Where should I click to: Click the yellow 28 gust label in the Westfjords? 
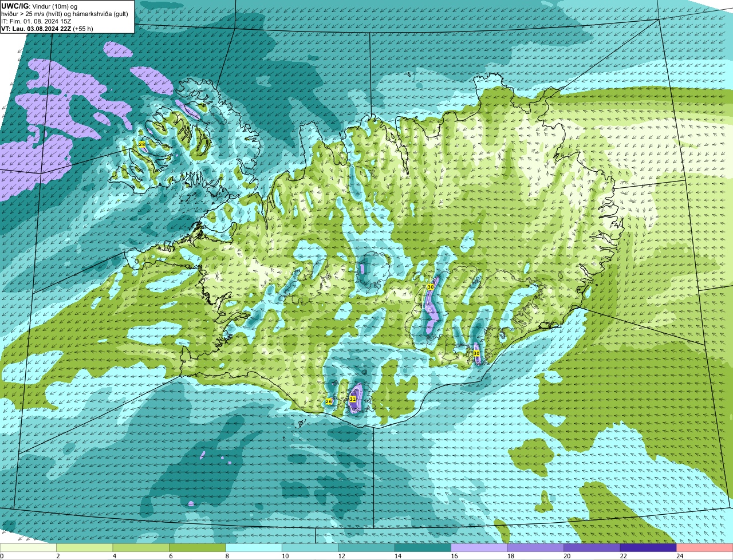tap(142, 144)
